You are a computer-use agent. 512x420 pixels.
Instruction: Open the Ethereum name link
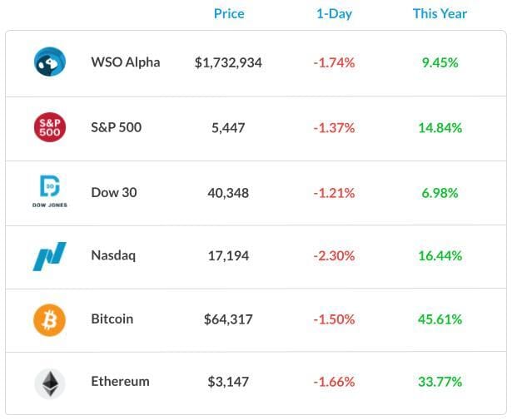pos(120,381)
